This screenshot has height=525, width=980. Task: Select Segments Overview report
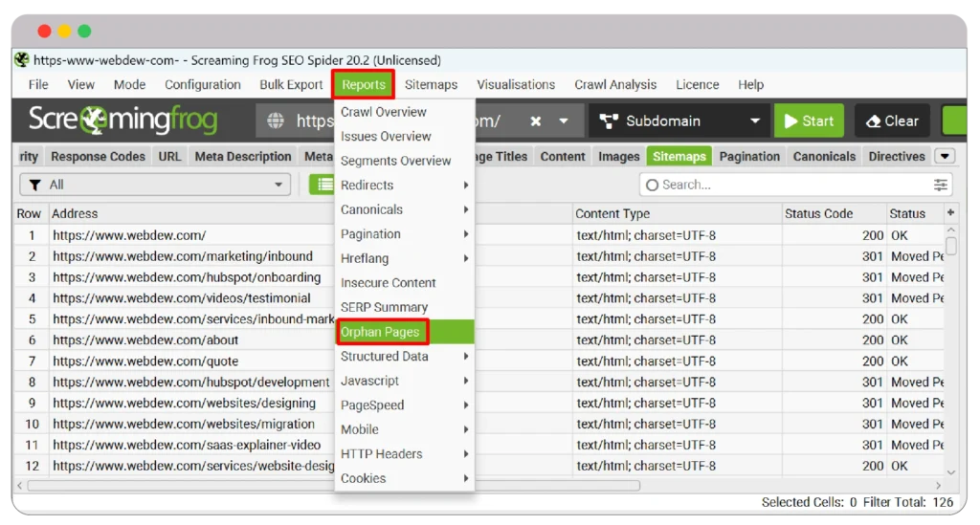405,161
